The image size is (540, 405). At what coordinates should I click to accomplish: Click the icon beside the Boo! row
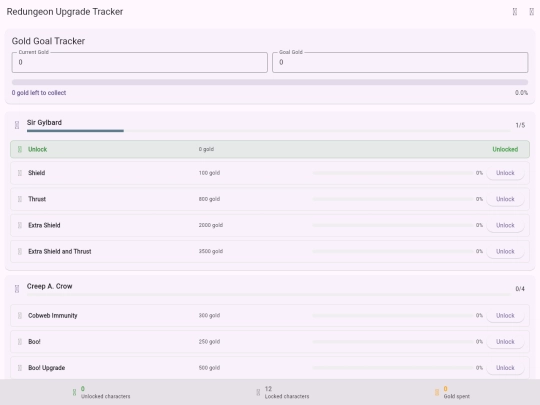coord(20,342)
